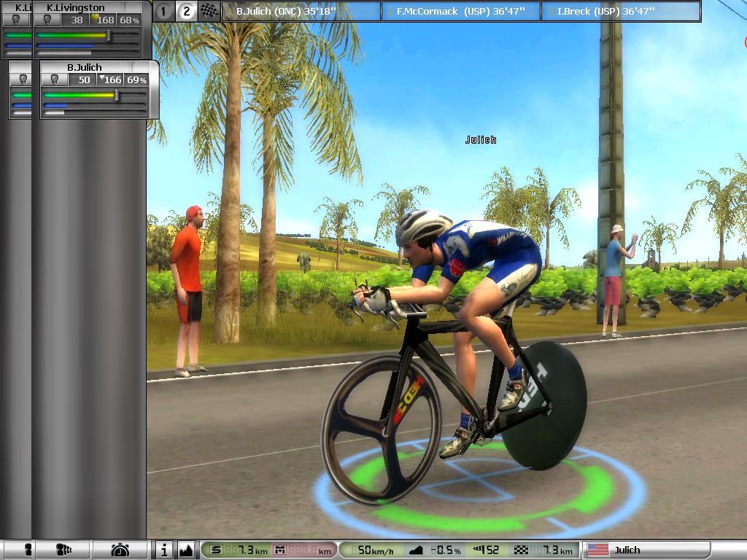Adjust B.Julich effort slider handle
This screenshot has width=747, height=560.
click(x=117, y=95)
